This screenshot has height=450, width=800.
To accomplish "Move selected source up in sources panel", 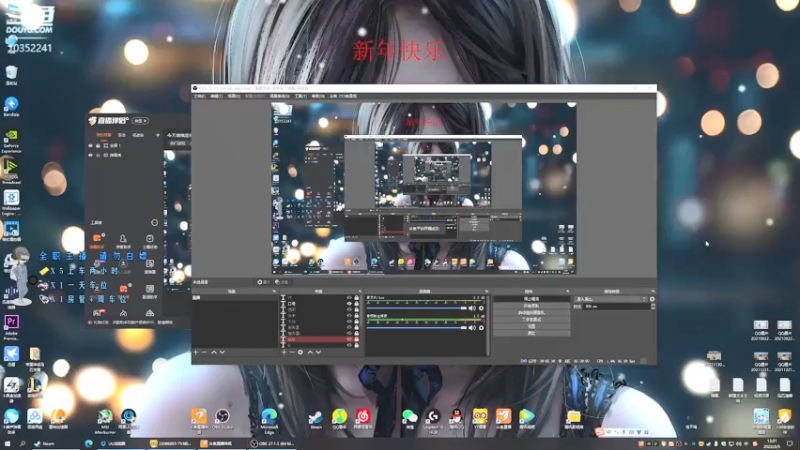I will 310,352.
